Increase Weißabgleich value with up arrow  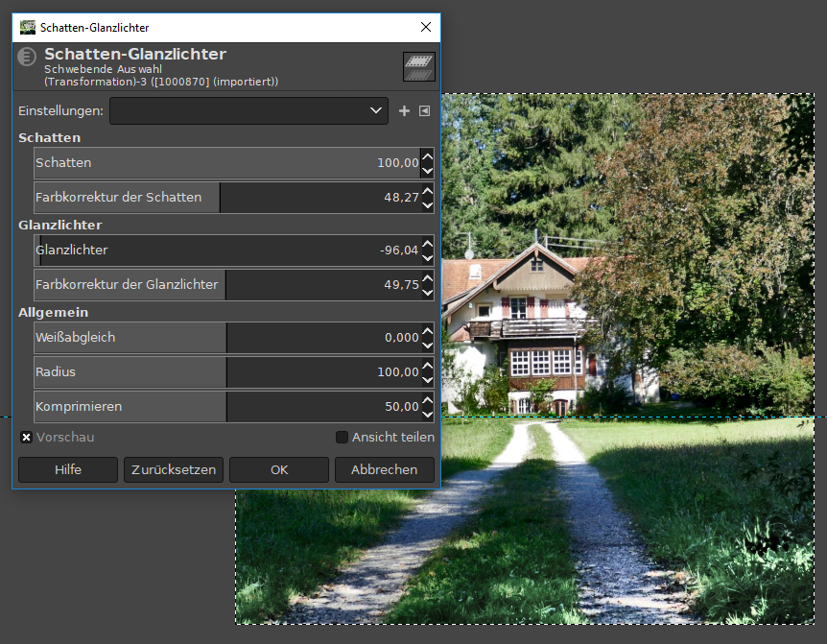[428, 331]
